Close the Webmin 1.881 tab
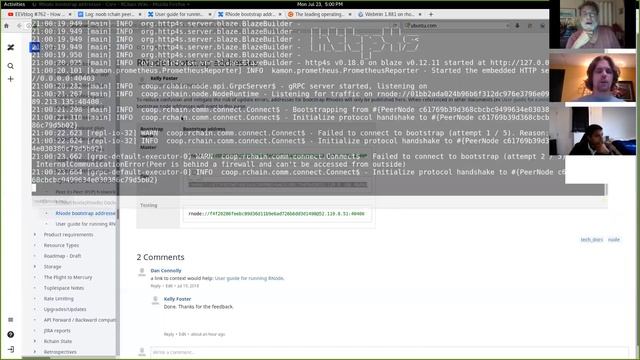 pos(420,14)
